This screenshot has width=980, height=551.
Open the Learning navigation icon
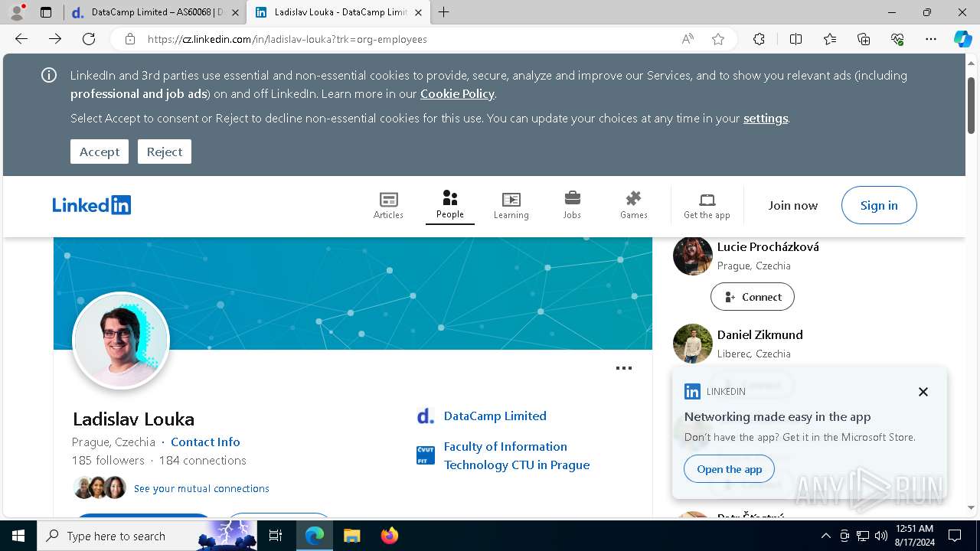coord(511,205)
